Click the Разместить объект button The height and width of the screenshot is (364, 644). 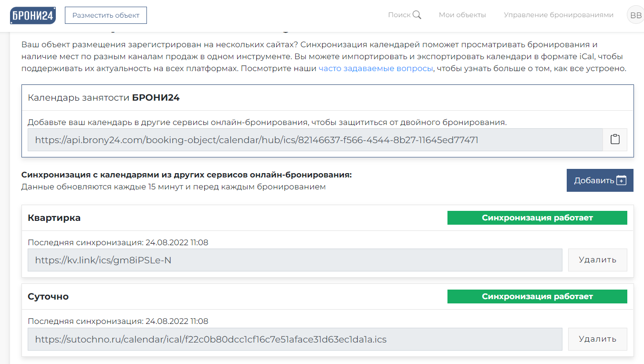[x=106, y=15]
